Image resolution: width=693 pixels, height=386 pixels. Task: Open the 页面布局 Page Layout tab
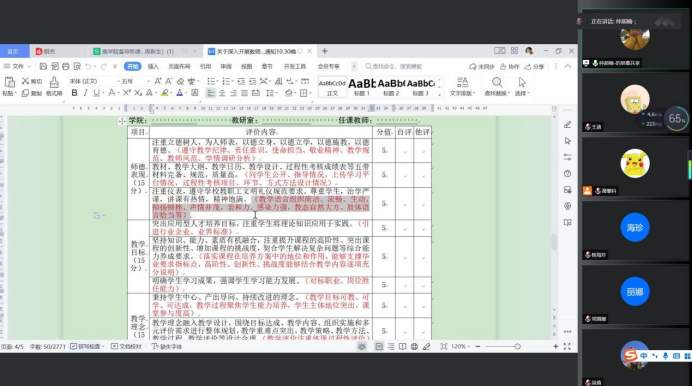click(179, 66)
